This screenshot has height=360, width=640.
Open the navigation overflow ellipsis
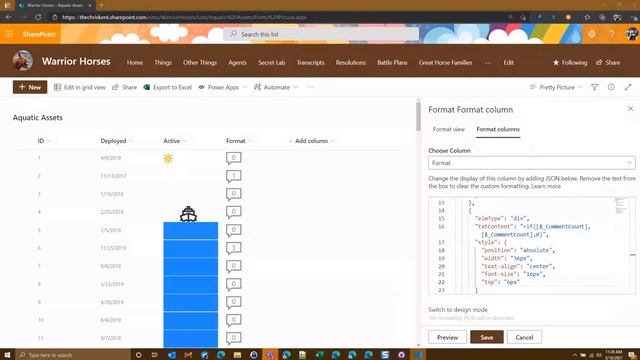488,62
